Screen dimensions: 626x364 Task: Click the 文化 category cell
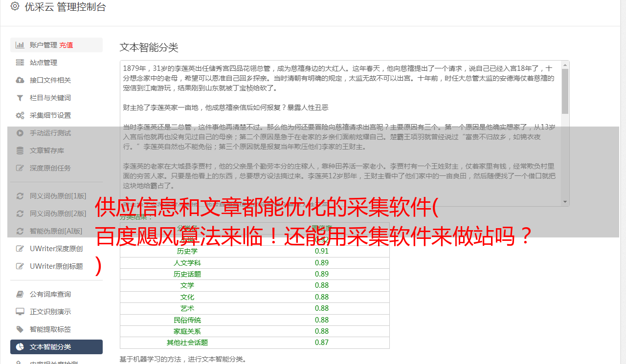(x=187, y=297)
